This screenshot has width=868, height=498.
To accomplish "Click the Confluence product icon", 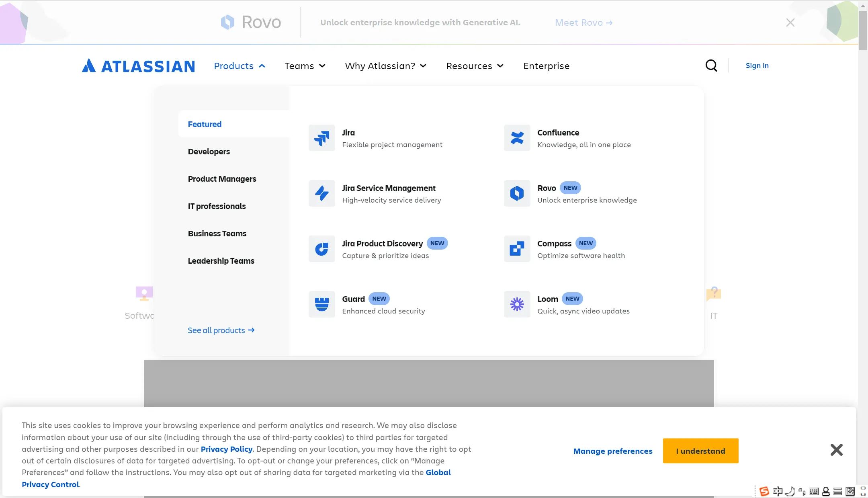I will [517, 138].
